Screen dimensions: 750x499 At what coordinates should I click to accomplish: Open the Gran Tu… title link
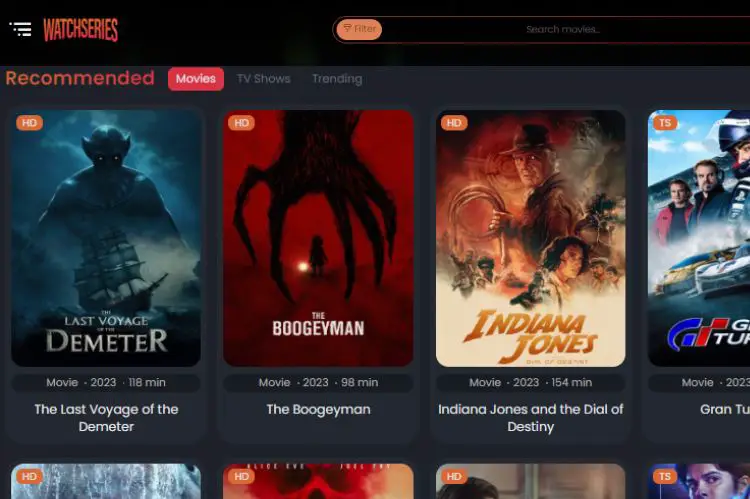click(725, 410)
